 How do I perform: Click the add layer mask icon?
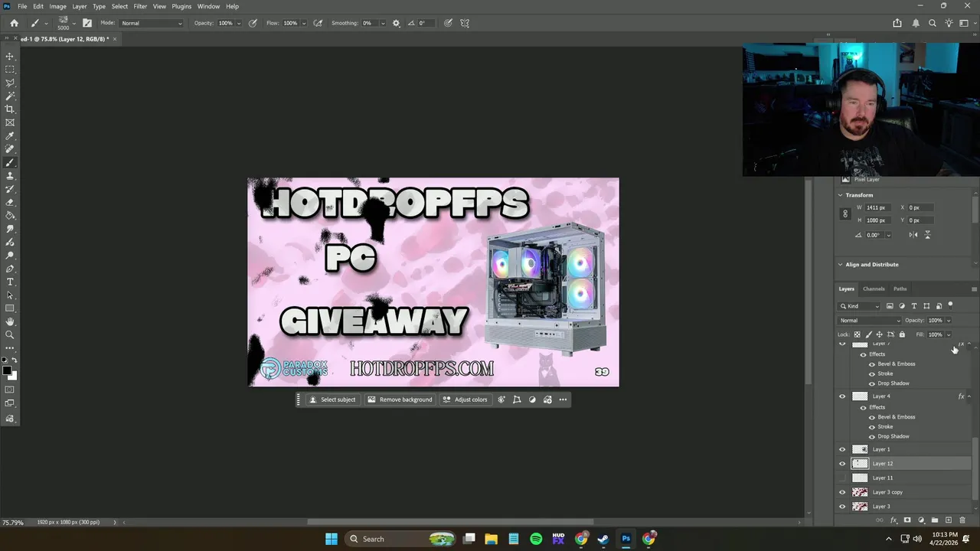tap(907, 520)
